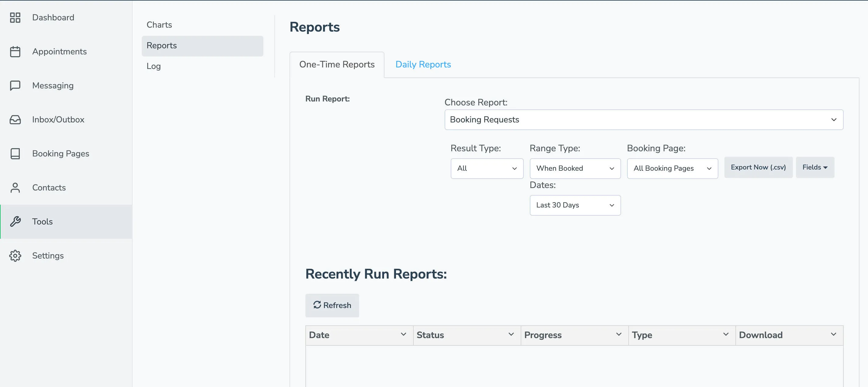Expand the Result Type dropdown
This screenshot has height=387, width=868.
point(487,168)
